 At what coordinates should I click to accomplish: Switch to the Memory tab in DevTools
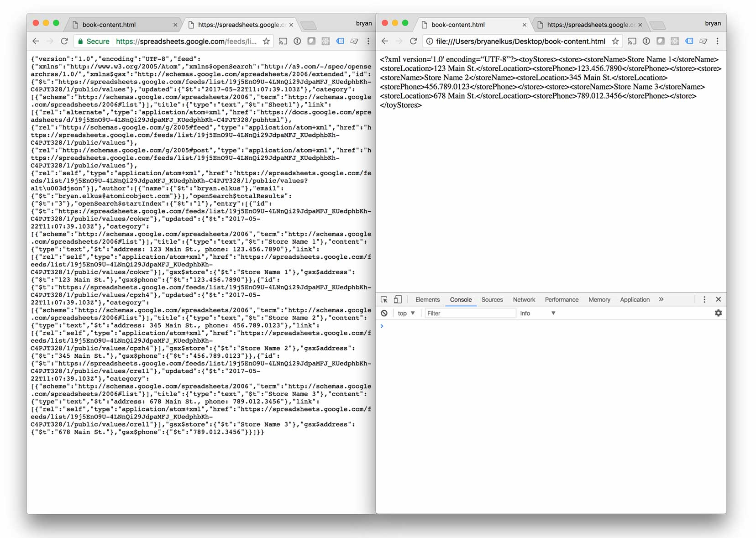click(599, 300)
